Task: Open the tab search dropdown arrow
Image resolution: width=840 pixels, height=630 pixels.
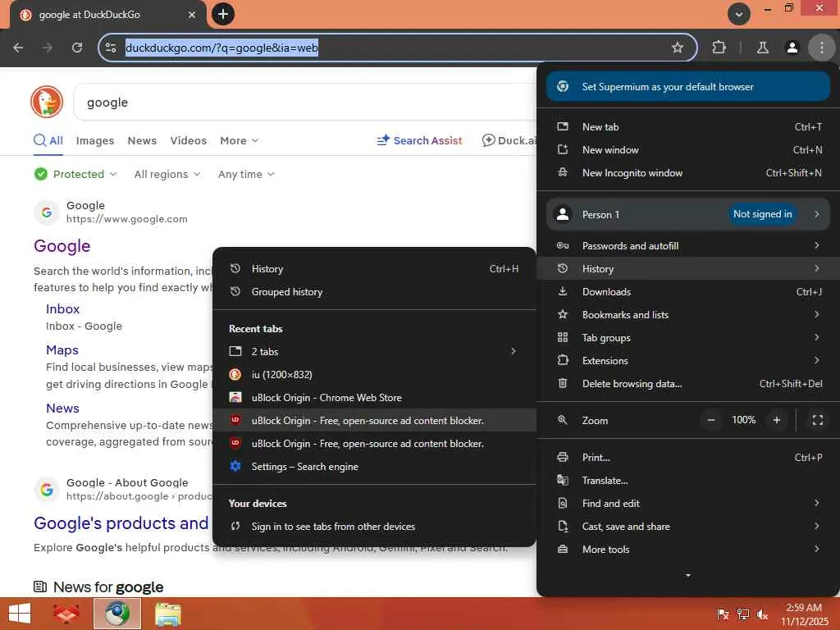Action: (739, 14)
